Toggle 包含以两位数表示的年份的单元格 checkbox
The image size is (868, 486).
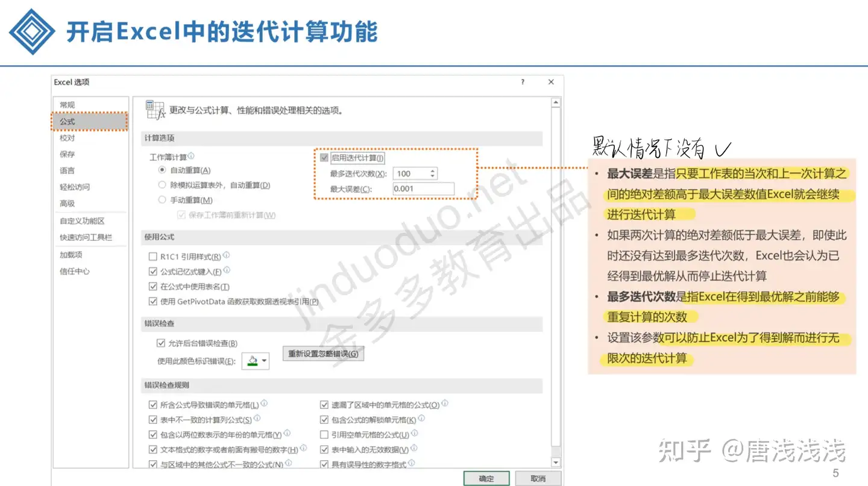coord(153,434)
